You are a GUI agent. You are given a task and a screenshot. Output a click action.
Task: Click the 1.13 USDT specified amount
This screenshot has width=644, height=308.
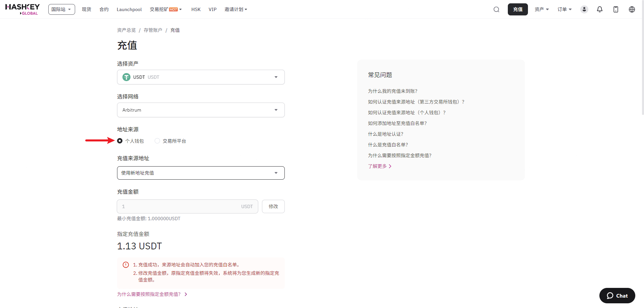click(x=139, y=246)
